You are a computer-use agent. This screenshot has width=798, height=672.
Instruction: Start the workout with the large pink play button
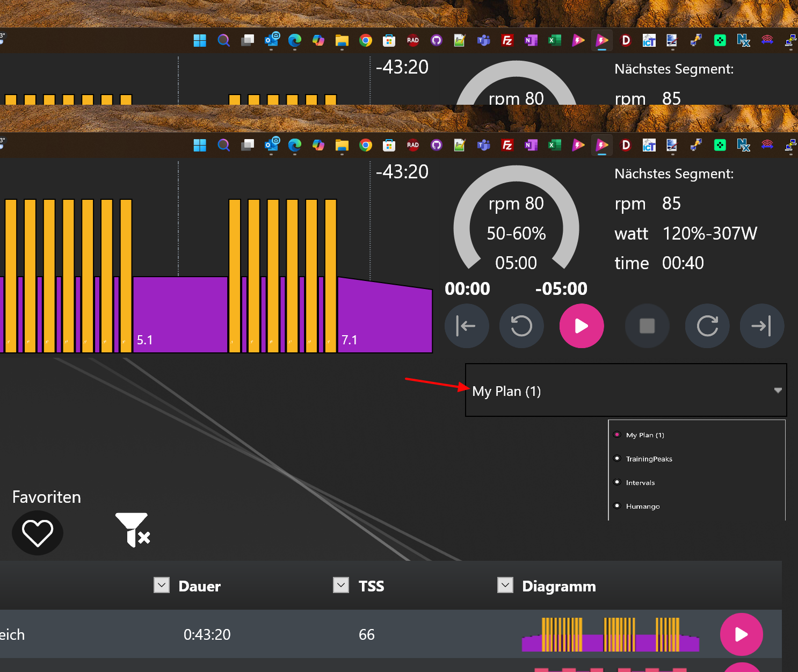582,326
